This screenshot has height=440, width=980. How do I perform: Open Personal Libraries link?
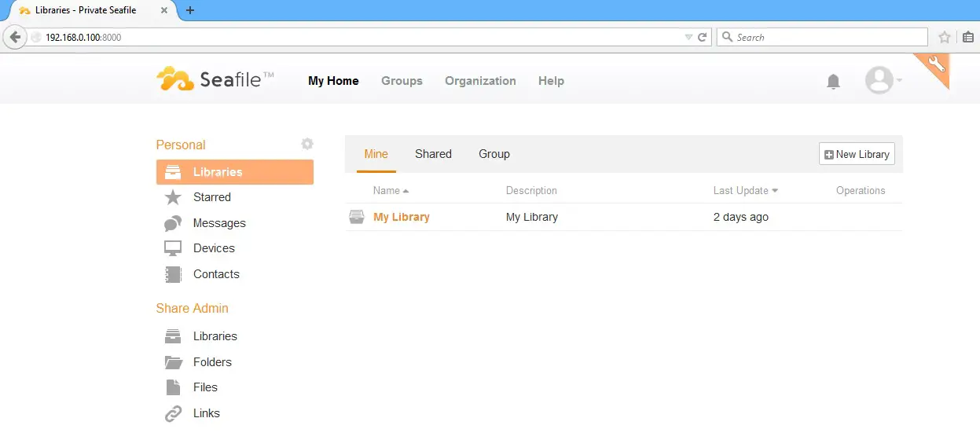[218, 172]
